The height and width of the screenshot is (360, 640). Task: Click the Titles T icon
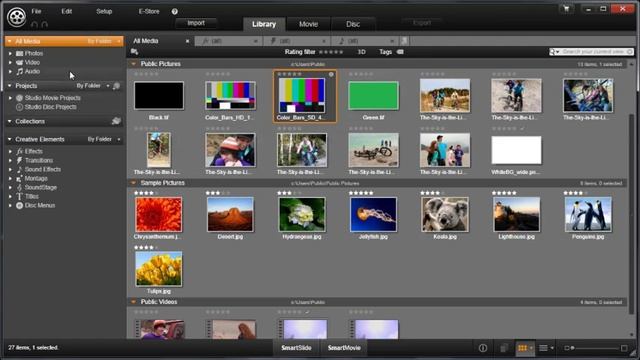click(19, 196)
